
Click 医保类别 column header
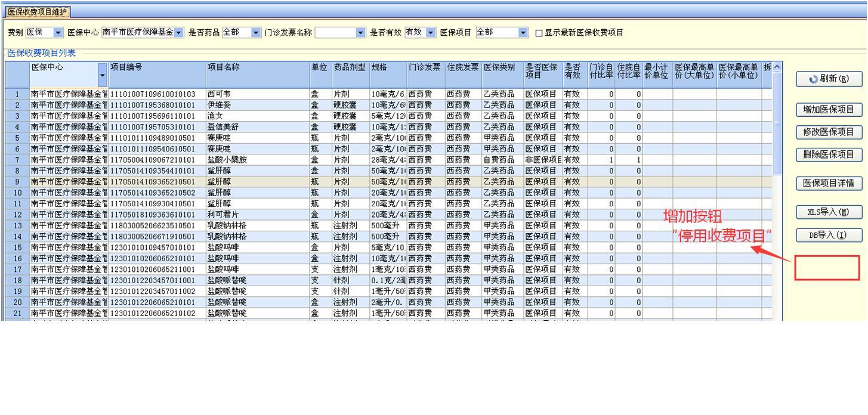click(x=502, y=75)
